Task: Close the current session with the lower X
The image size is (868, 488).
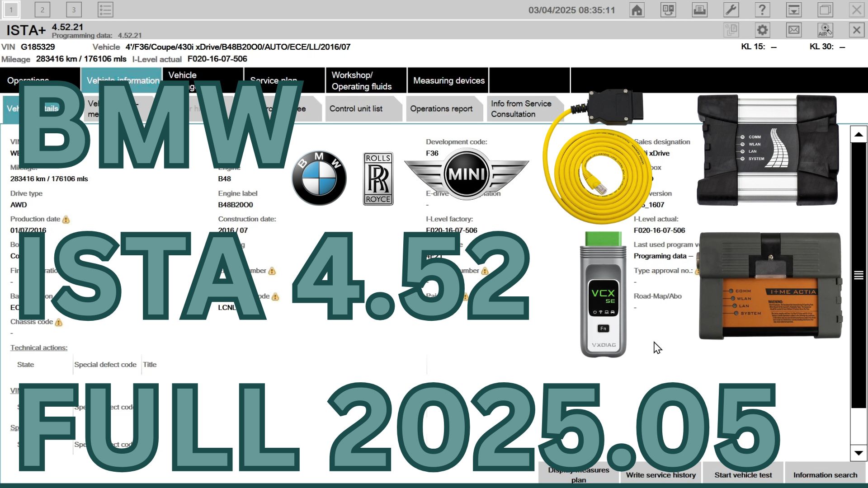Action: coord(856,30)
